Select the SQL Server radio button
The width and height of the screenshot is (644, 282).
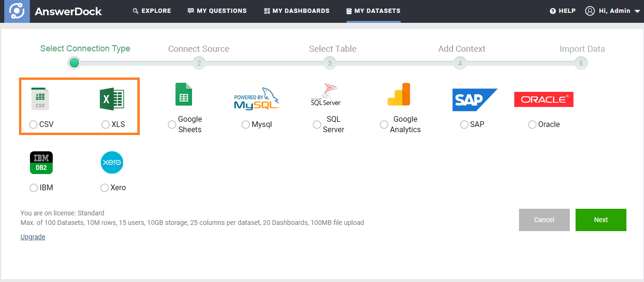point(317,125)
